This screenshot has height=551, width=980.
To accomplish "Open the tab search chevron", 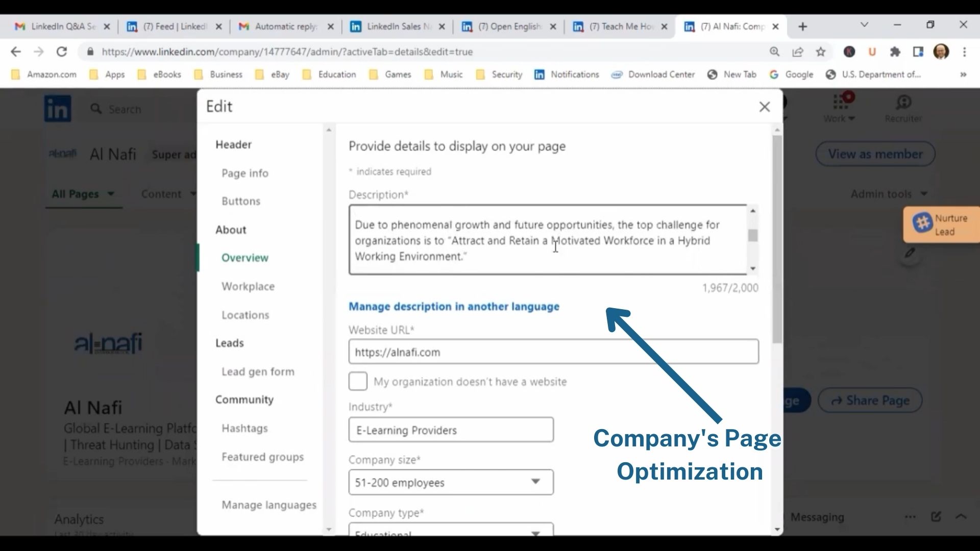I will (864, 24).
